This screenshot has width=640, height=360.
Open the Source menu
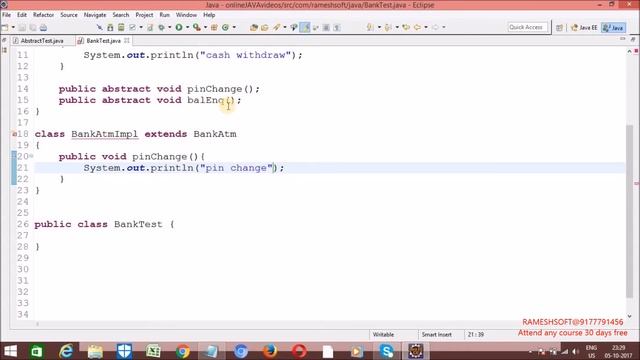point(69,15)
